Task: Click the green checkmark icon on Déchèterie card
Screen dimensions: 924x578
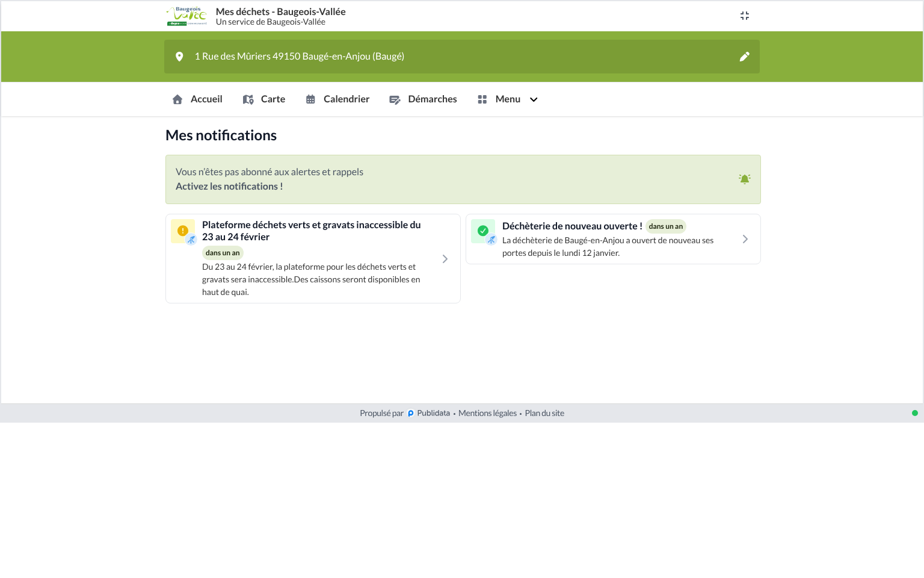Action: click(x=483, y=231)
